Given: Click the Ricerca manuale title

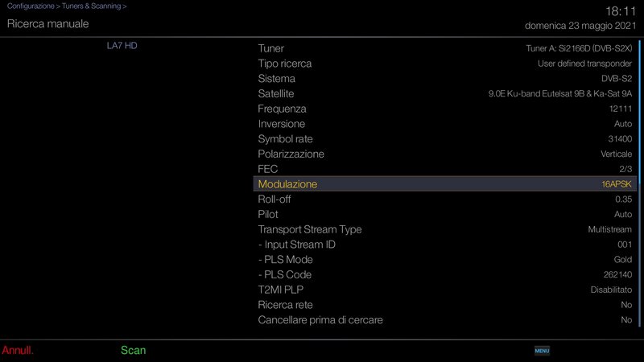Looking at the screenshot, I should (47, 24).
